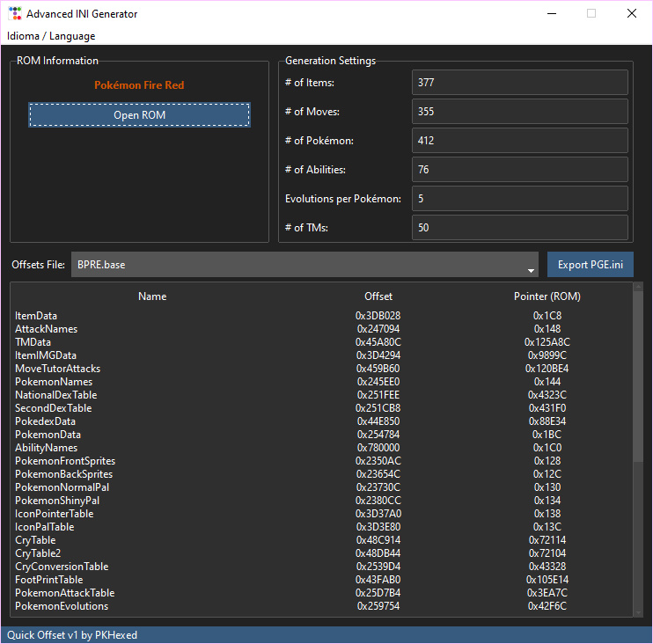The image size is (653, 644).
Task: Click the # of Items input field
Action: click(x=519, y=83)
